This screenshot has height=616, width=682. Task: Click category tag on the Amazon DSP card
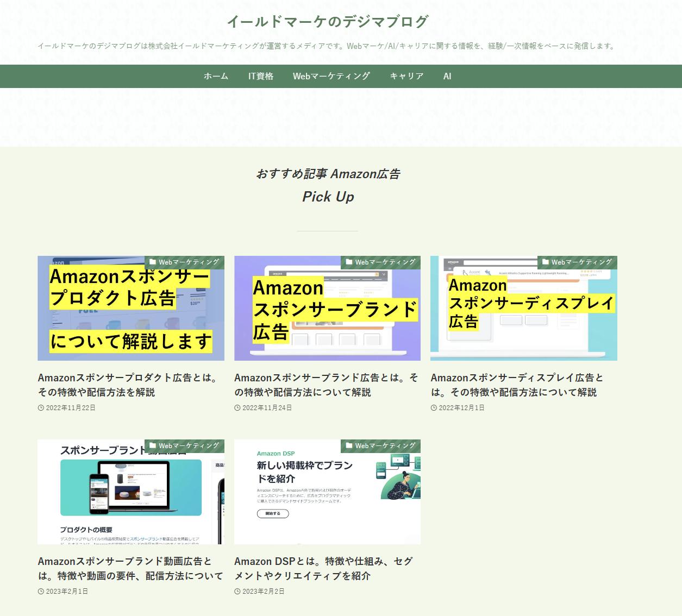point(380,446)
